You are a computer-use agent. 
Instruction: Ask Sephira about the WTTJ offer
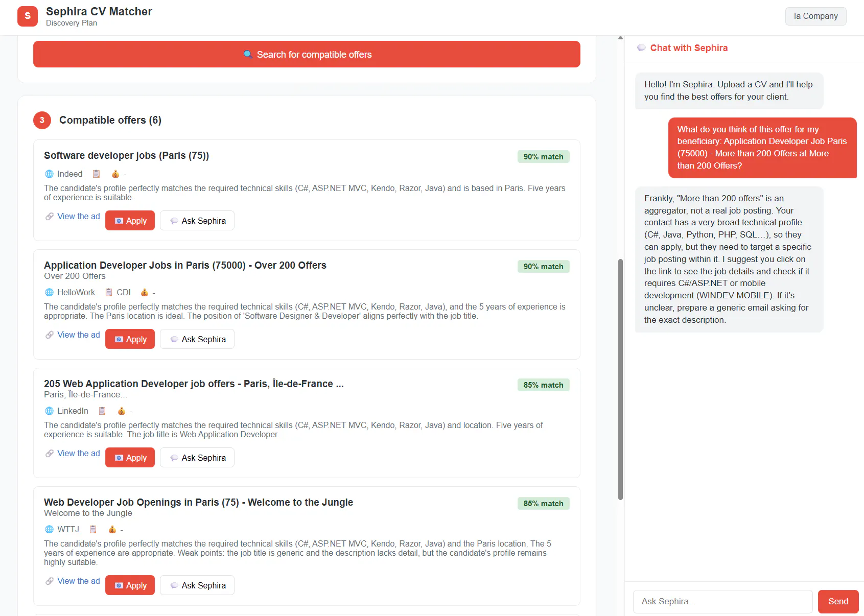[x=197, y=585]
